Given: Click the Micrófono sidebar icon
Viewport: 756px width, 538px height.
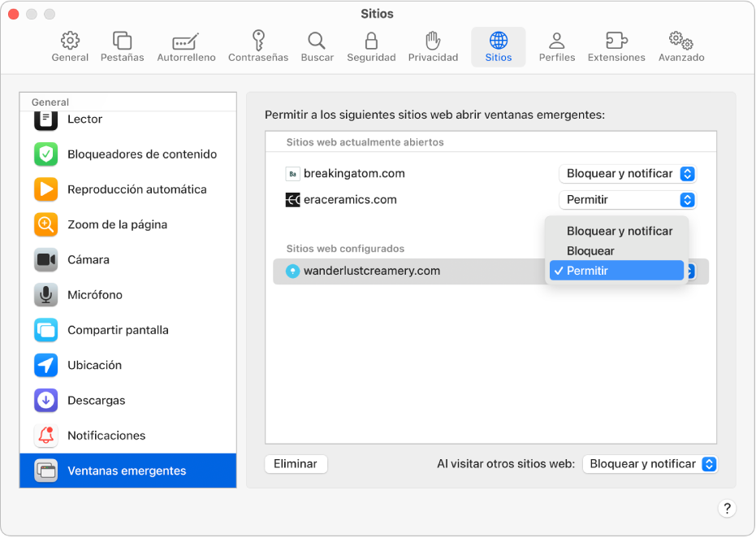Looking at the screenshot, I should tap(46, 295).
